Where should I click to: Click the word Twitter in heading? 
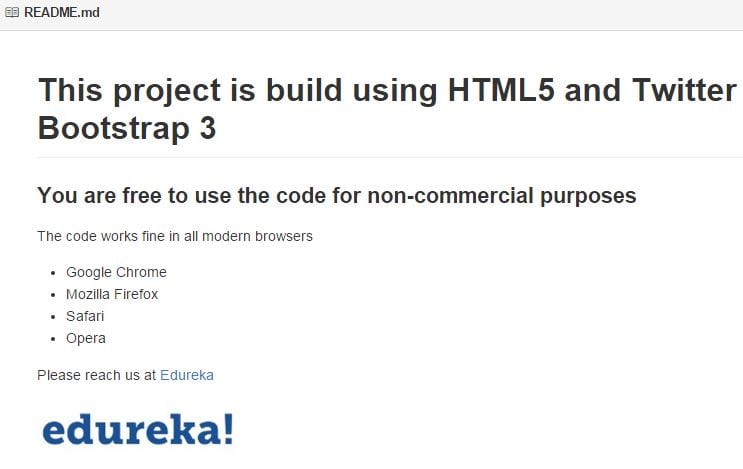coord(684,90)
